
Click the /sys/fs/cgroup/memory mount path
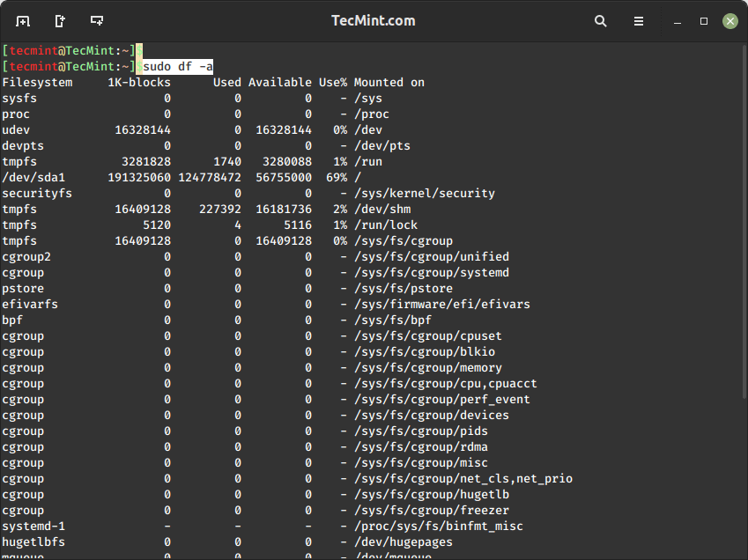428,367
